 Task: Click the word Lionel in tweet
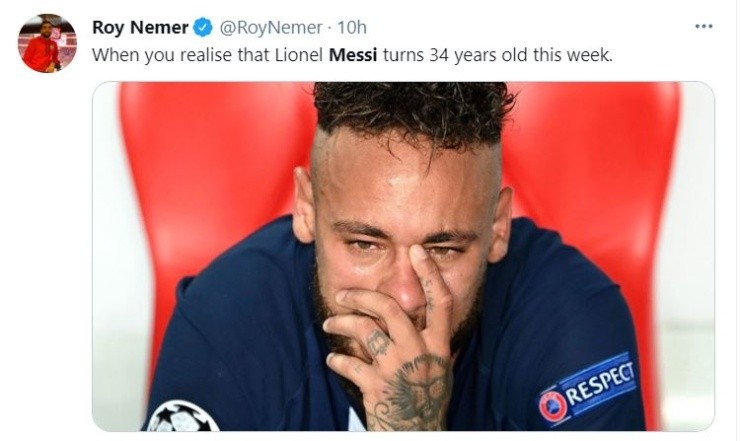(299, 55)
